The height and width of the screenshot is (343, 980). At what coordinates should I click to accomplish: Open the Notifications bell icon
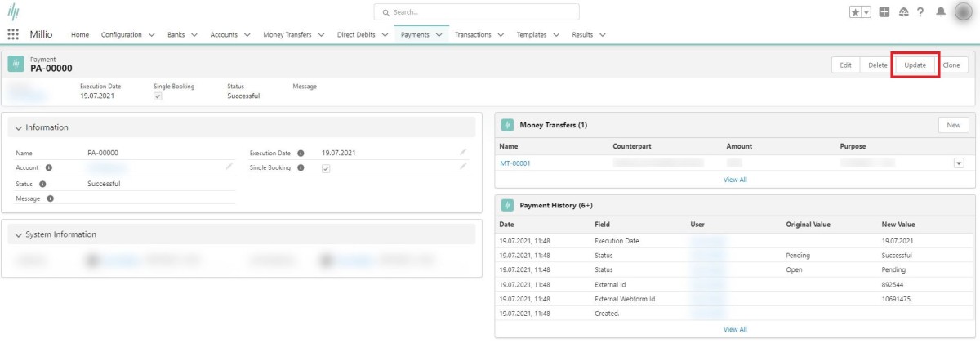tap(941, 12)
